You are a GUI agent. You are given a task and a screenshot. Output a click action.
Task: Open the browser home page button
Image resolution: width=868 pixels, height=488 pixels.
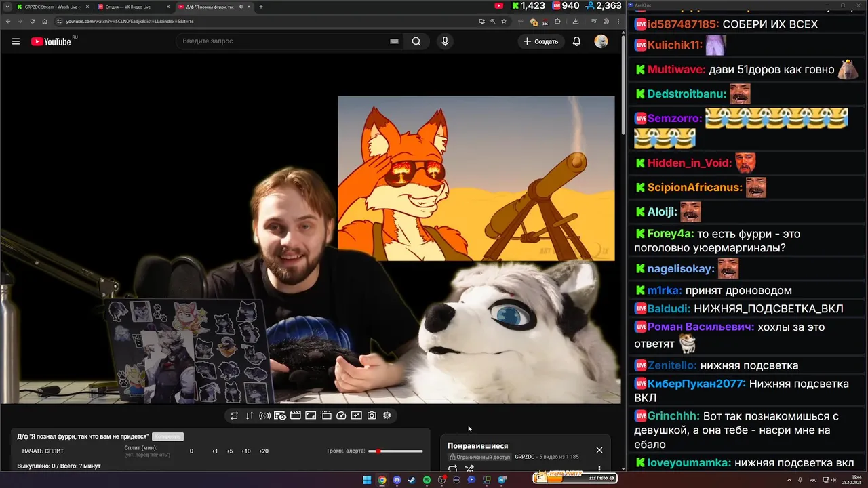[45, 21]
